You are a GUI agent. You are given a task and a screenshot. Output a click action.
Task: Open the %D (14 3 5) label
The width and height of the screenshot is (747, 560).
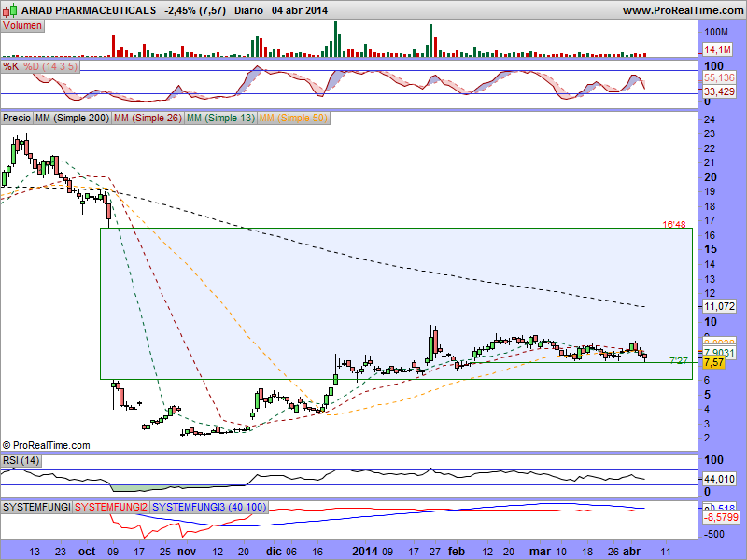tap(50, 66)
